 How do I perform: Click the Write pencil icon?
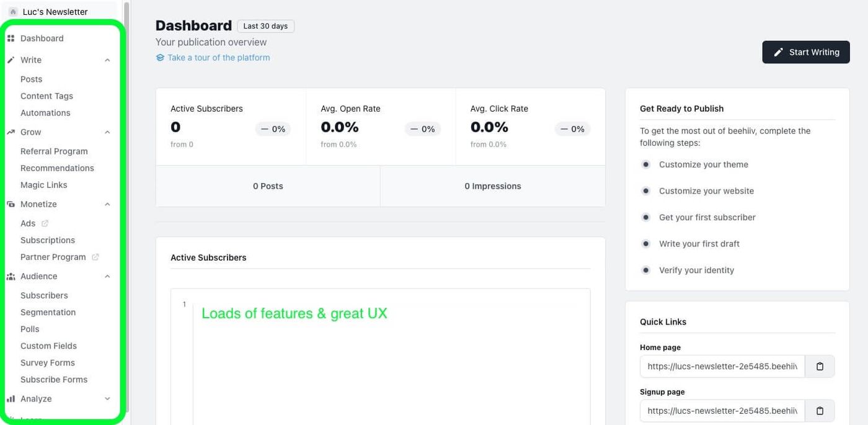click(11, 60)
